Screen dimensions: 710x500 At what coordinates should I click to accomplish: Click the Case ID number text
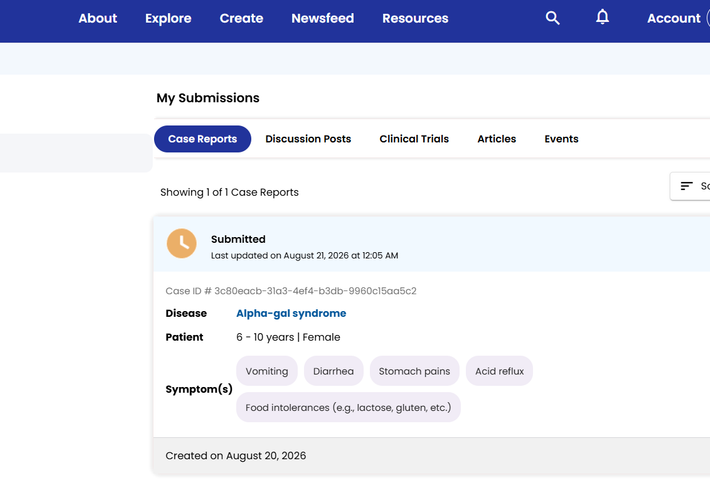291,291
